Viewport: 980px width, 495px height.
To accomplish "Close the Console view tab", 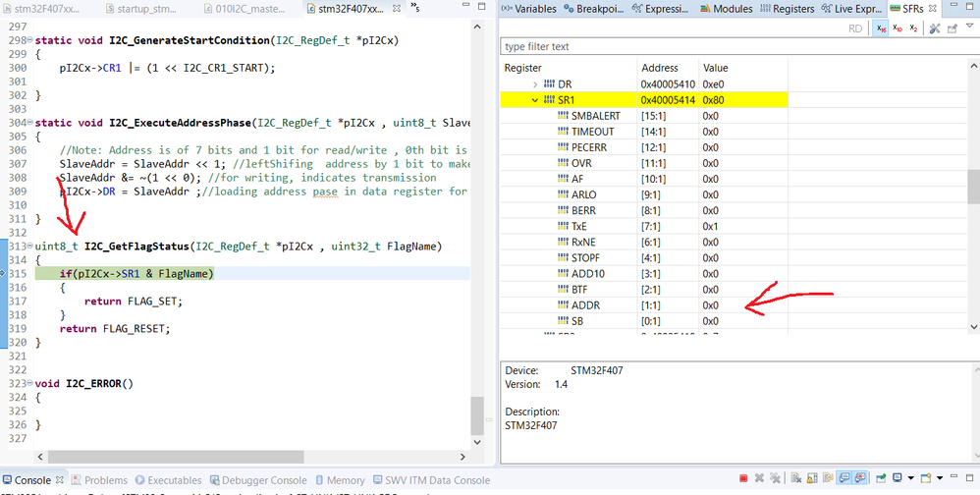I will [60, 480].
